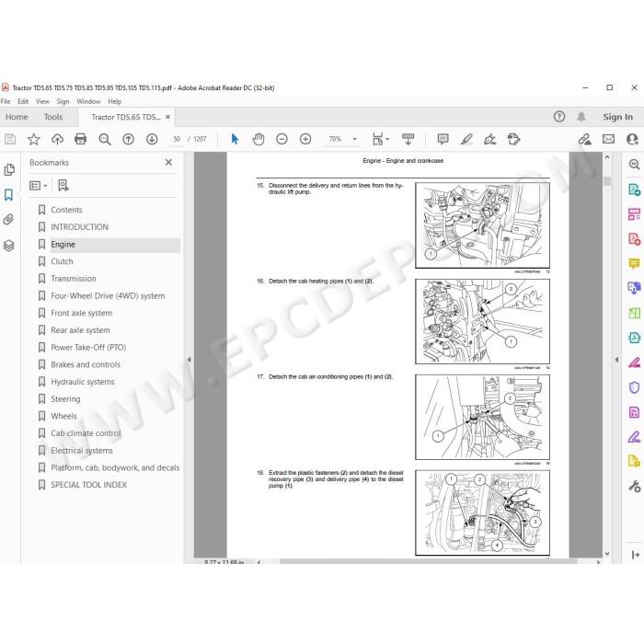644x644 pixels.
Task: Click the Stamp tool icon
Action: 513,139
